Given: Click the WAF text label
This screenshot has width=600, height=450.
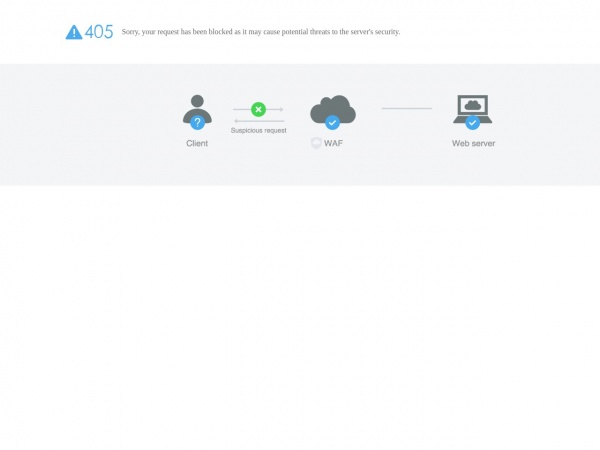Looking at the screenshot, I should pyautogui.click(x=333, y=143).
